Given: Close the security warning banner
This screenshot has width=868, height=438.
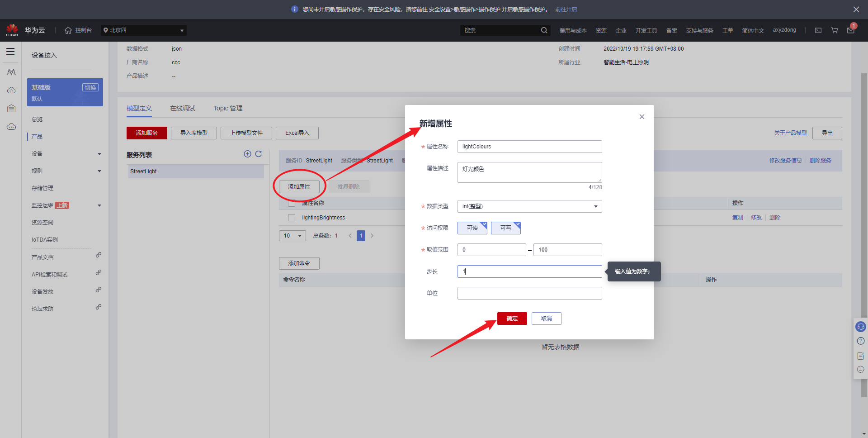Looking at the screenshot, I should 856,9.
